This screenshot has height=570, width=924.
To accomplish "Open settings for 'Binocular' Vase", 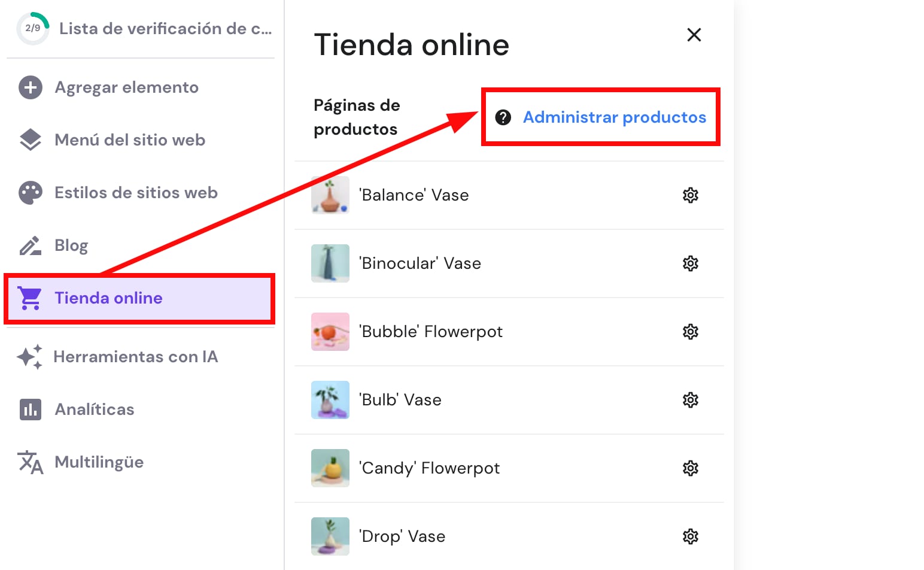I will [x=690, y=263].
